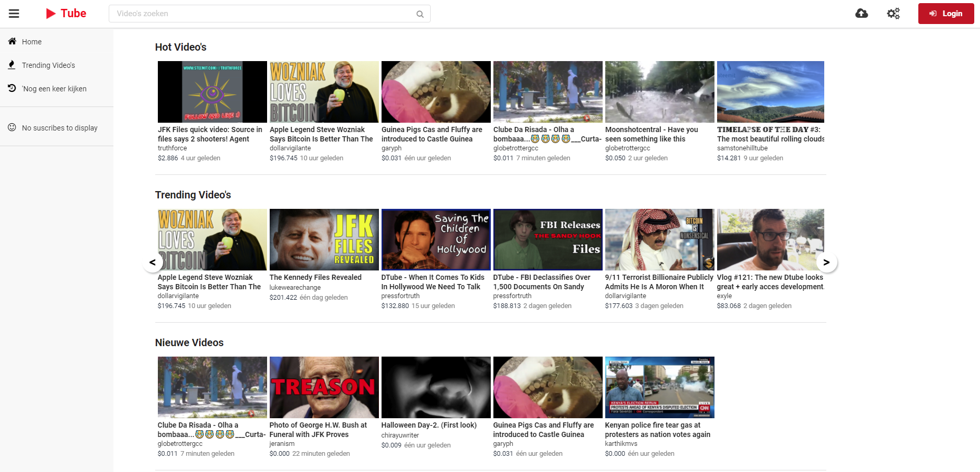This screenshot has width=980, height=472.
Task: Open channel exyle
Action: (x=724, y=296)
